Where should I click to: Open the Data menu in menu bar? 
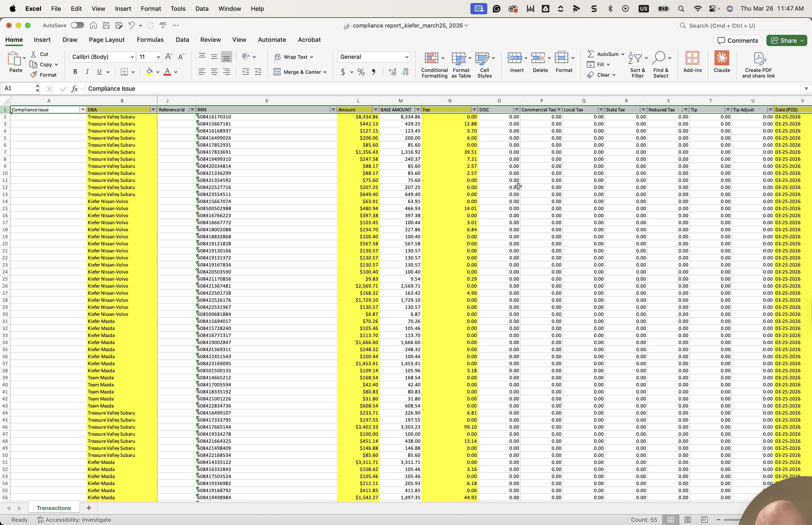[x=202, y=8]
